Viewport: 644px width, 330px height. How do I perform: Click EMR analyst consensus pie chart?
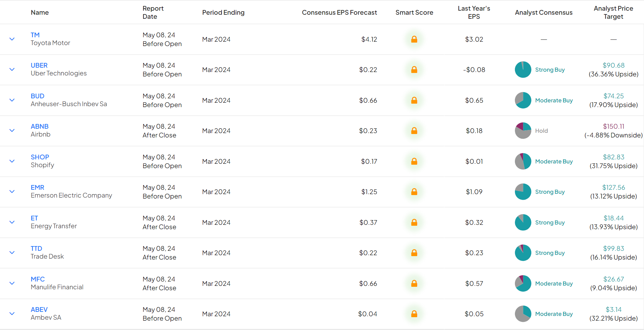click(523, 192)
